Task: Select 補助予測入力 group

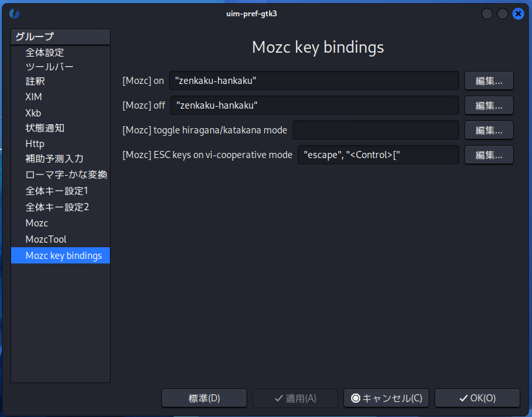Action: tap(60, 159)
